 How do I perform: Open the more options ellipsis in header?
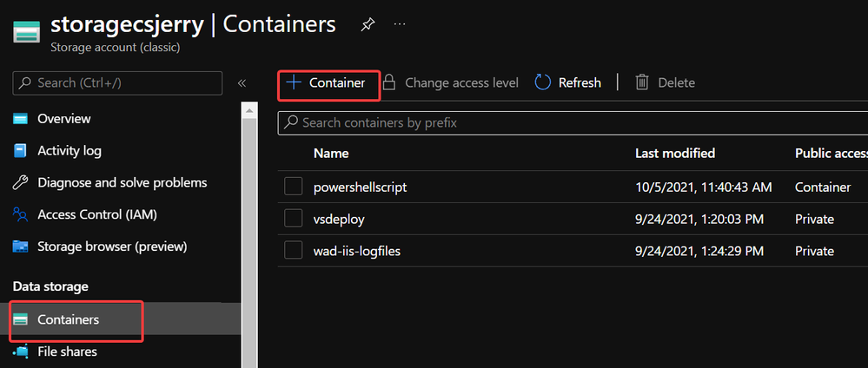(x=400, y=25)
